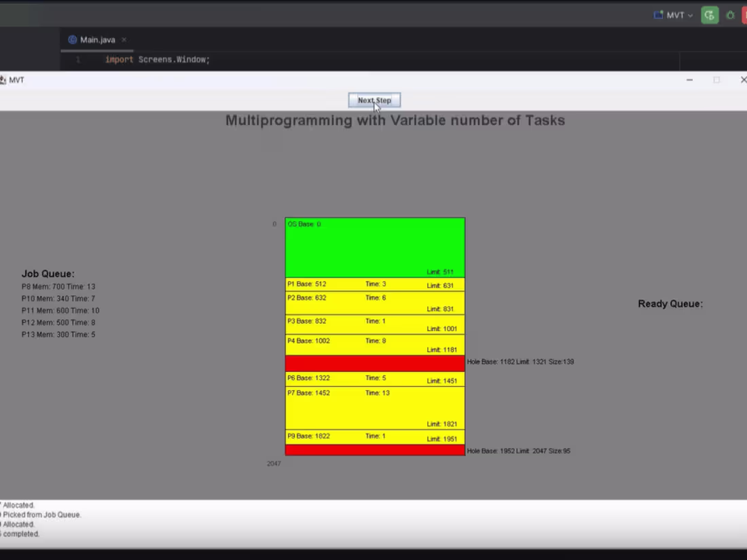Select the red hole block at Base 1182

[374, 364]
